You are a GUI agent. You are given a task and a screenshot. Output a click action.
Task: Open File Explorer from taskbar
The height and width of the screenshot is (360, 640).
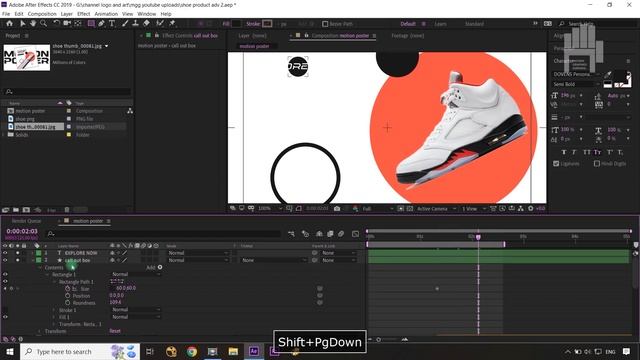click(233, 351)
